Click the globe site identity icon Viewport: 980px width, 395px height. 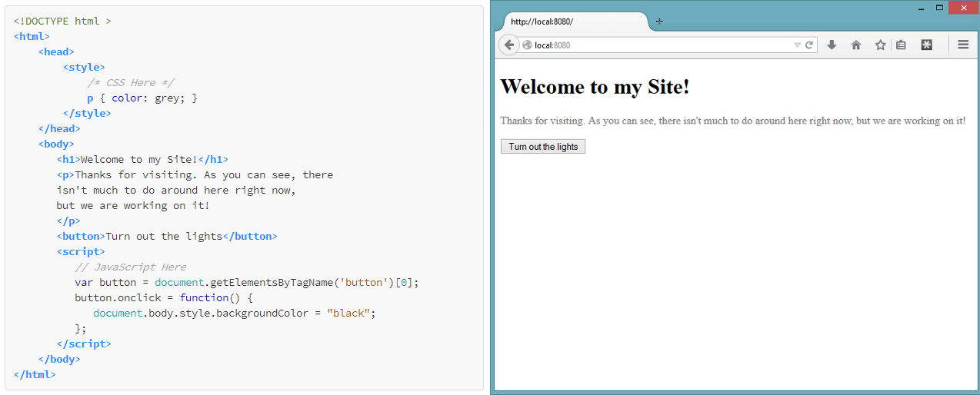[x=527, y=45]
